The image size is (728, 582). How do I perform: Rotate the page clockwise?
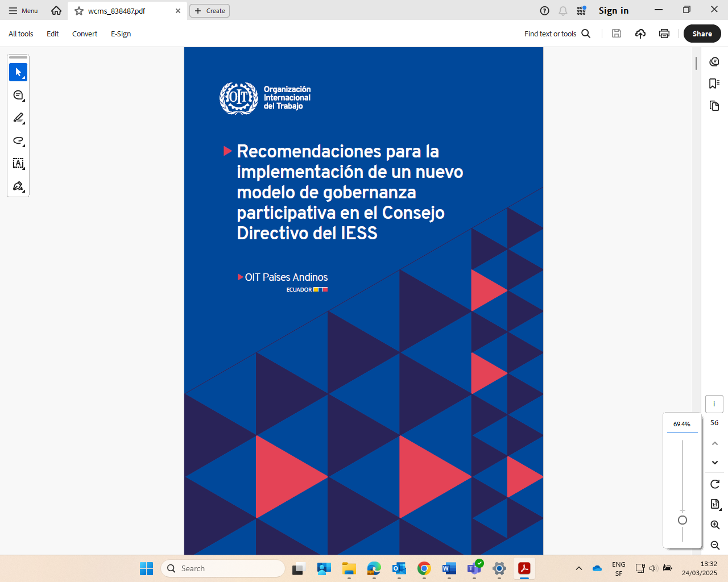tap(715, 484)
